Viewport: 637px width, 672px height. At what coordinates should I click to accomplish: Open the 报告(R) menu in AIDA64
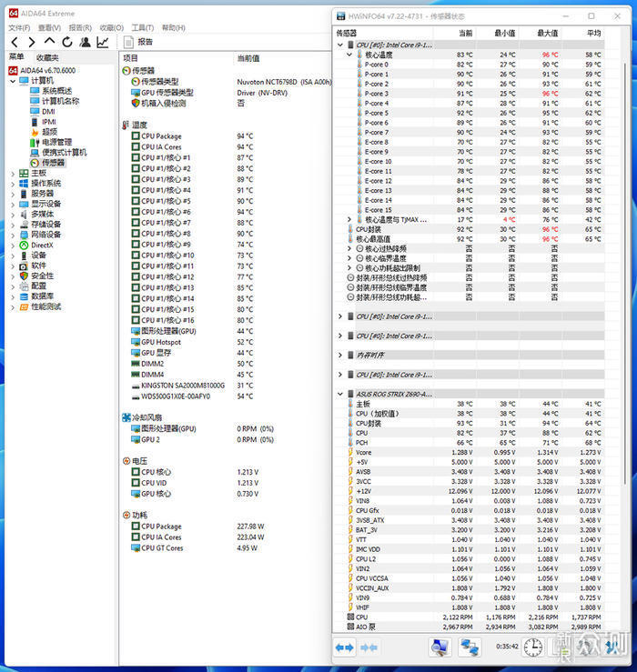click(x=80, y=28)
